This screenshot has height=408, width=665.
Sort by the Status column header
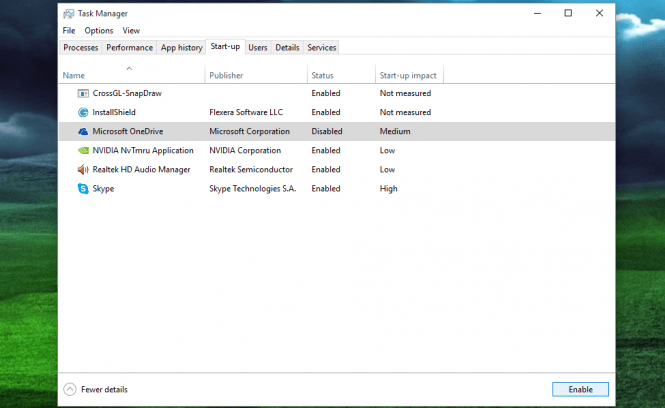[322, 75]
